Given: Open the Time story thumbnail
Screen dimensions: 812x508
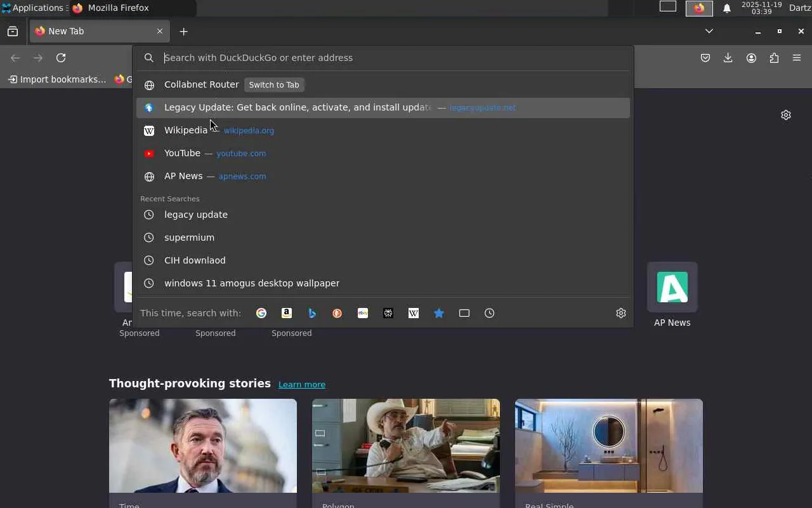Looking at the screenshot, I should [x=203, y=446].
